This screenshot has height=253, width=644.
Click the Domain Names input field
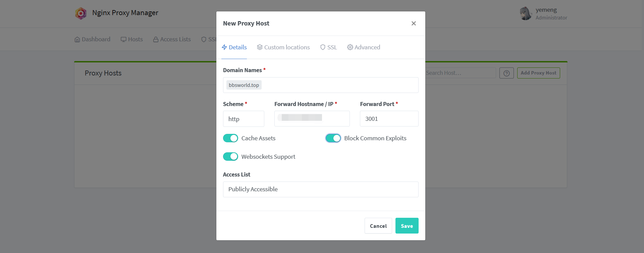point(339,85)
